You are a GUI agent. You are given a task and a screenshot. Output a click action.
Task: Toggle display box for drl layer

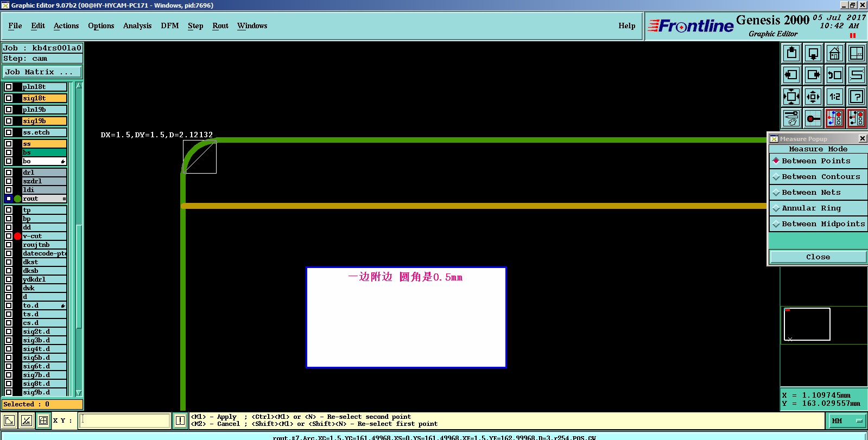[x=9, y=173]
